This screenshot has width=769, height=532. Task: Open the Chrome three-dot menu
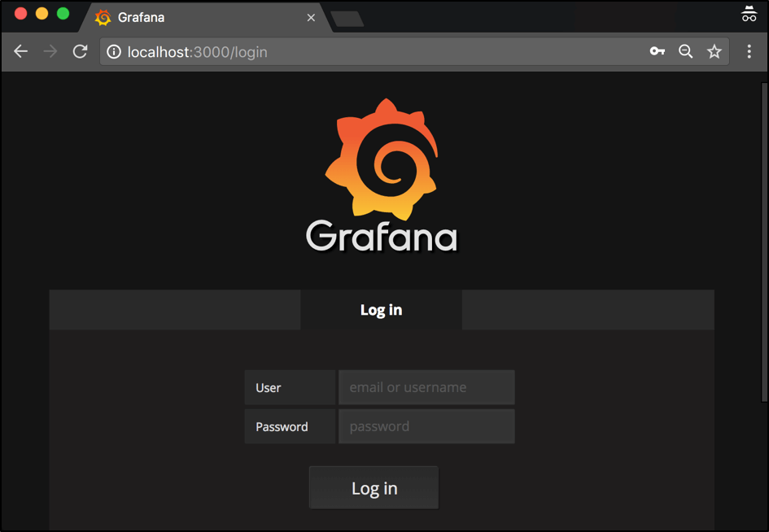pyautogui.click(x=749, y=51)
